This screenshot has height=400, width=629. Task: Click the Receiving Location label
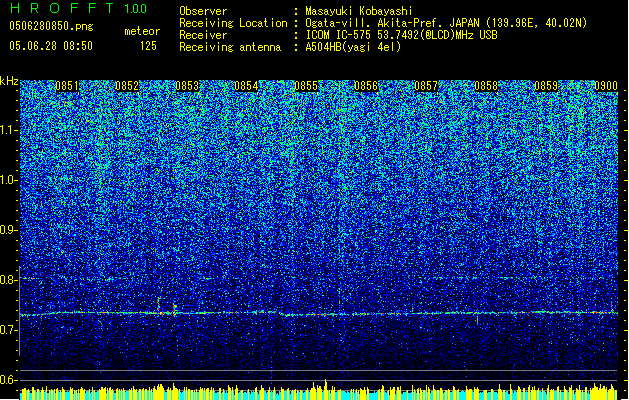click(233, 23)
